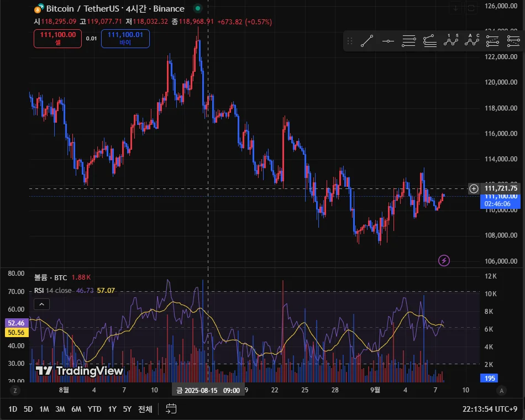Click the blue 111,100.01 buy button
This screenshot has height=420, width=525.
click(x=125, y=39)
